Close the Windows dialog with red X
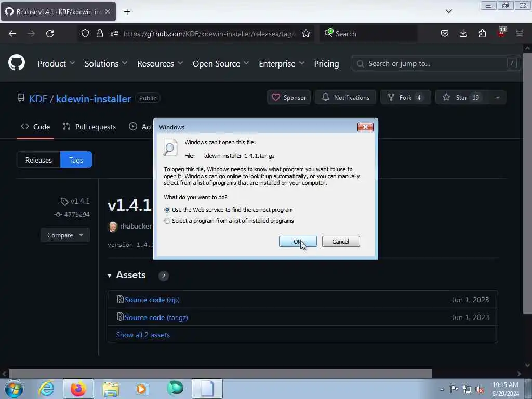Image resolution: width=532 pixels, height=399 pixels. click(365, 127)
